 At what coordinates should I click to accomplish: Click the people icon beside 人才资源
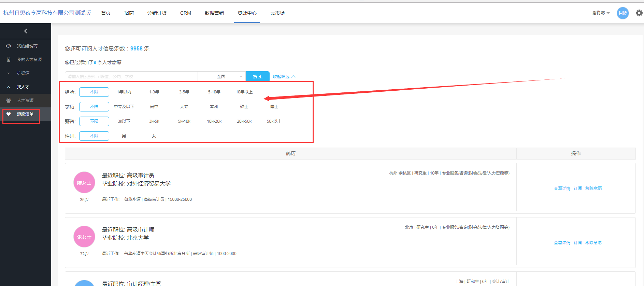pyautogui.click(x=9, y=101)
